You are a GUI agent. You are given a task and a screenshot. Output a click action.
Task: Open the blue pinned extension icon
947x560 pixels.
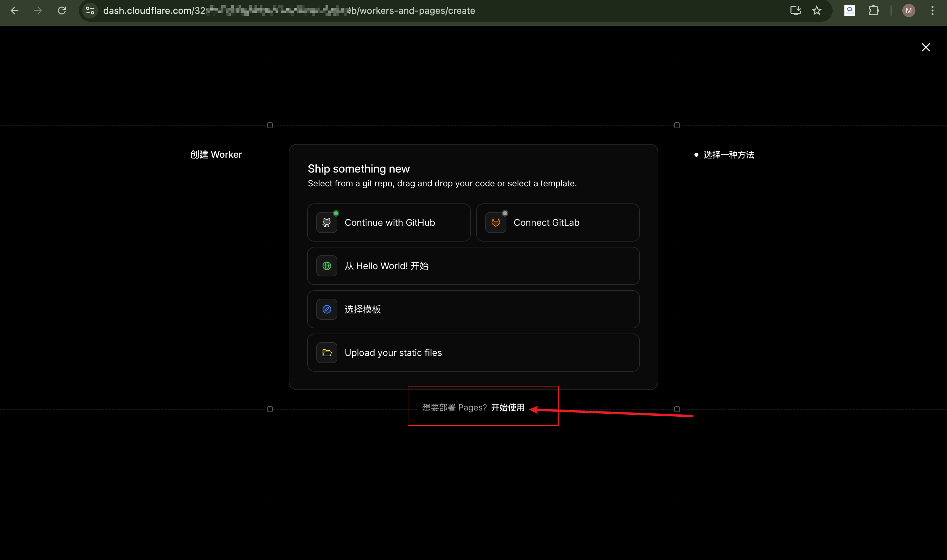pos(849,11)
